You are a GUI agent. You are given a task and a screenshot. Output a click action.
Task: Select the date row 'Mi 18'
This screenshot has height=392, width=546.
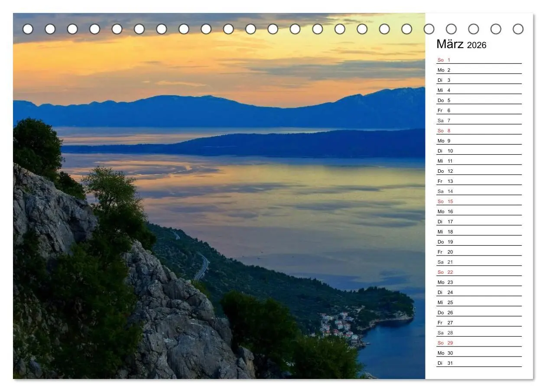coord(479,232)
